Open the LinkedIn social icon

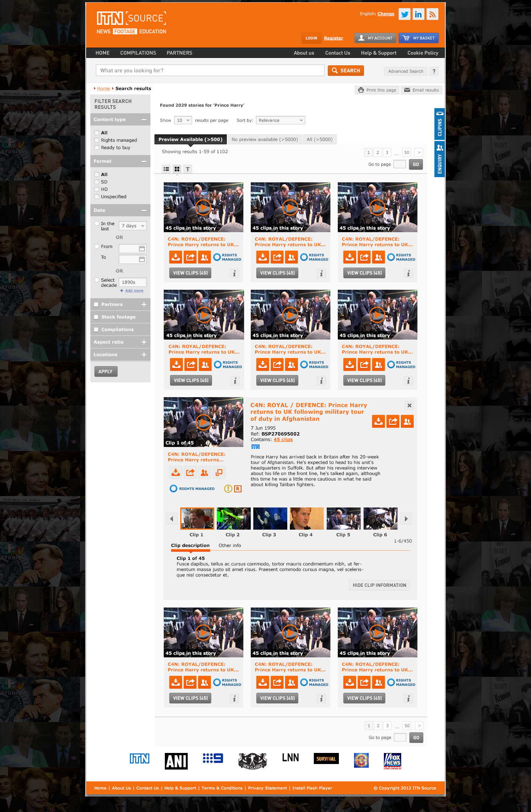[x=418, y=14]
